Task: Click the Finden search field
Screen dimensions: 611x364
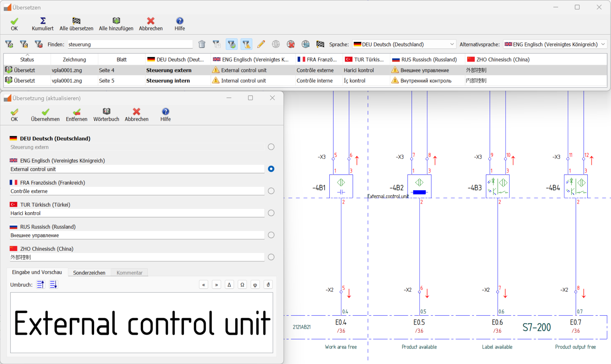Action: tap(130, 44)
